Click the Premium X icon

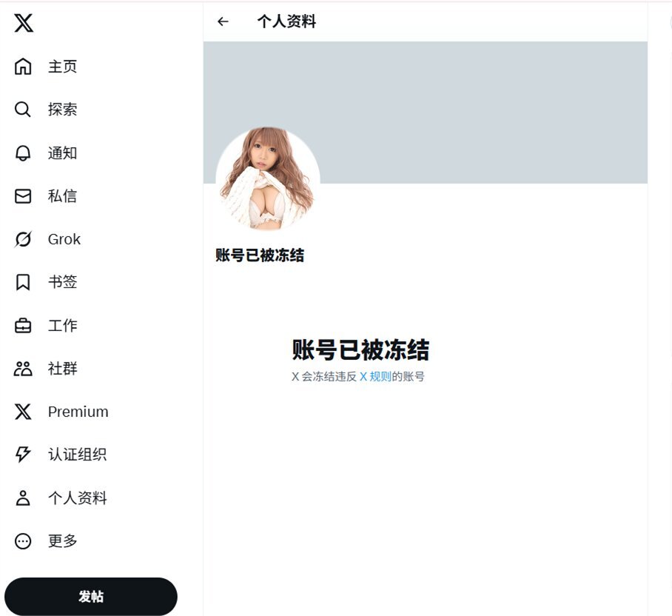[x=23, y=412]
